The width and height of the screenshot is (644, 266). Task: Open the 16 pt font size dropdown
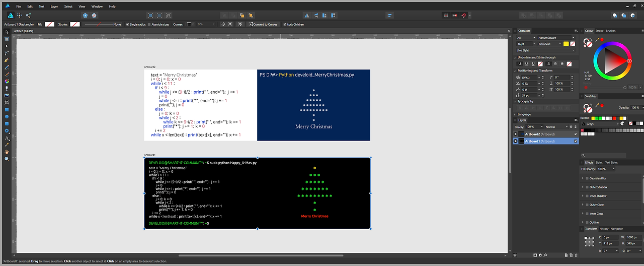pos(525,44)
